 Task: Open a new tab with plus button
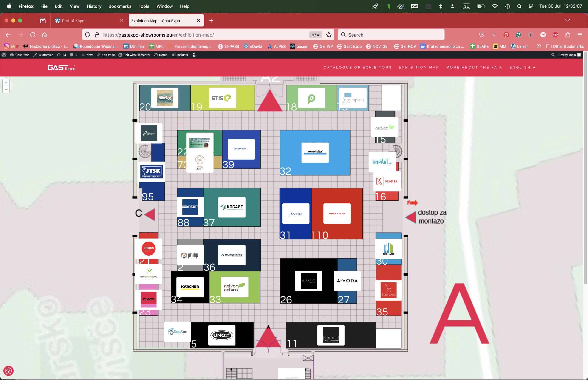pos(211,21)
